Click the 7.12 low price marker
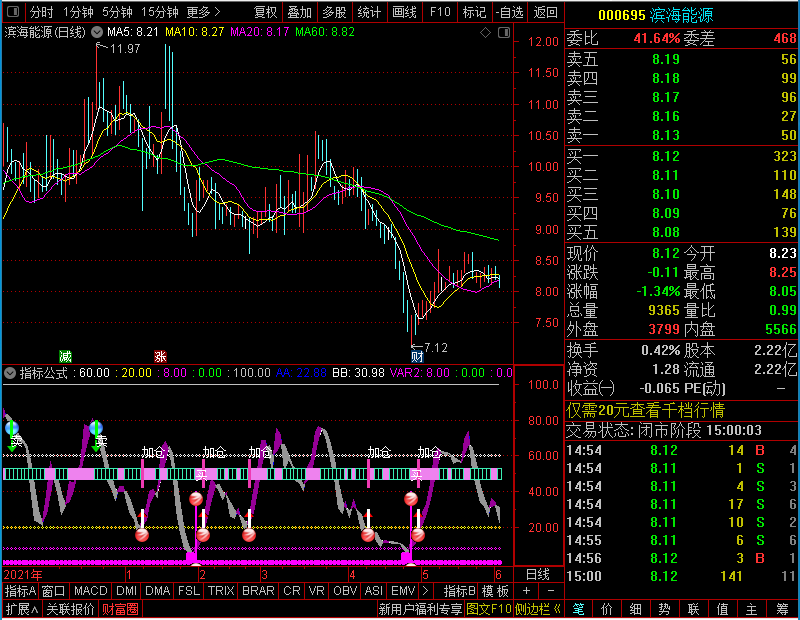800x620 pixels. coord(435,348)
